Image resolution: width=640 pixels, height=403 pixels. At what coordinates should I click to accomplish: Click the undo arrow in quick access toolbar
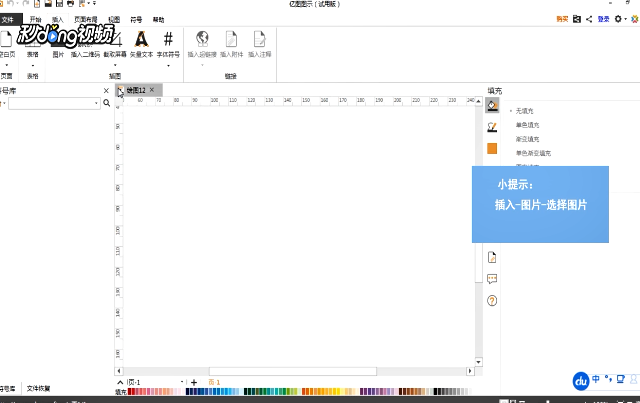(11, 3)
